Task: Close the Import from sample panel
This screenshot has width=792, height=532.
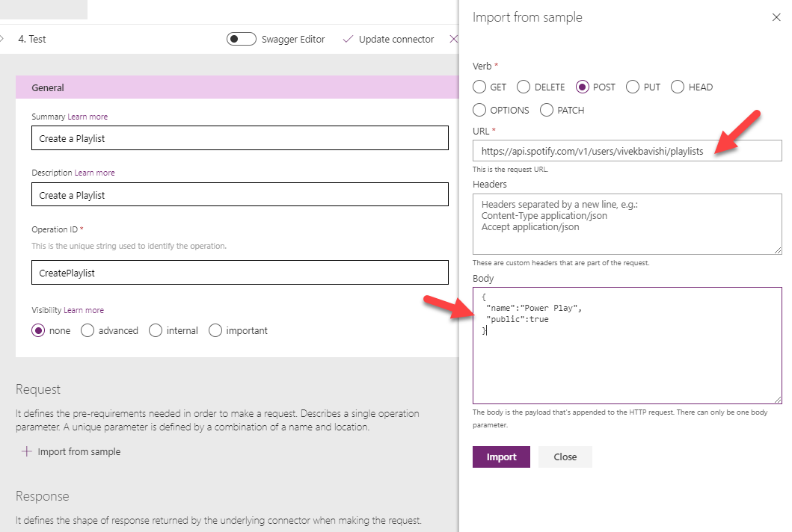Action: 776,17
